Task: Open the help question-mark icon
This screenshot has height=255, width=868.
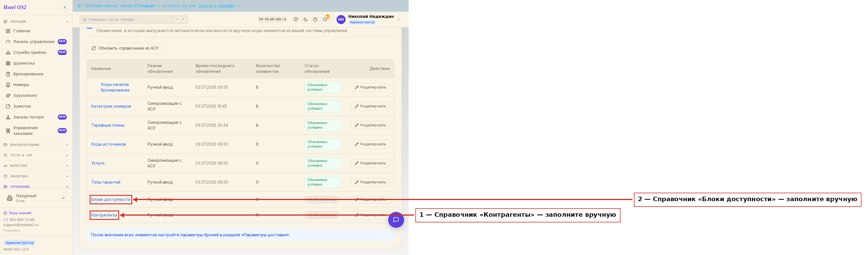Action: pyautogui.click(x=316, y=20)
